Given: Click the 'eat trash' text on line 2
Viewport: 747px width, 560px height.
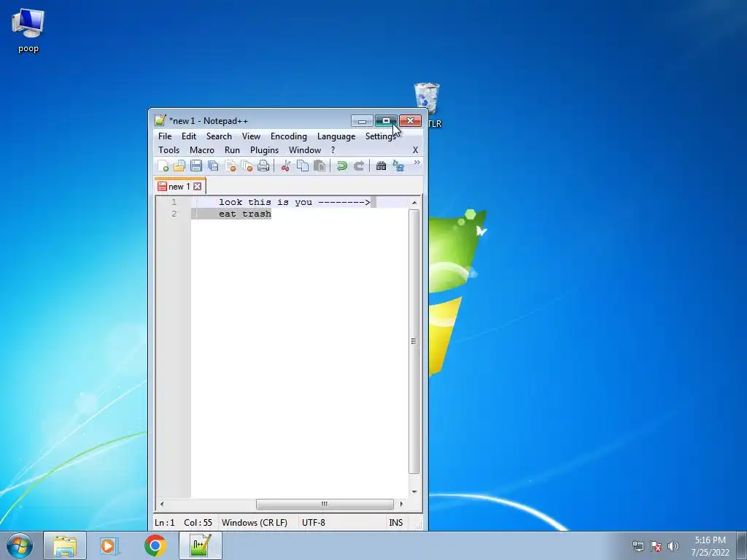Looking at the screenshot, I should (245, 214).
